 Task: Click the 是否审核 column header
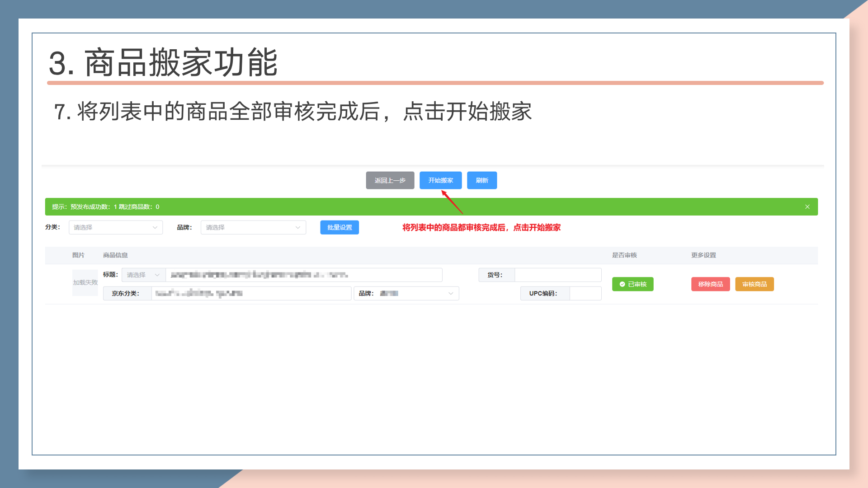624,255
